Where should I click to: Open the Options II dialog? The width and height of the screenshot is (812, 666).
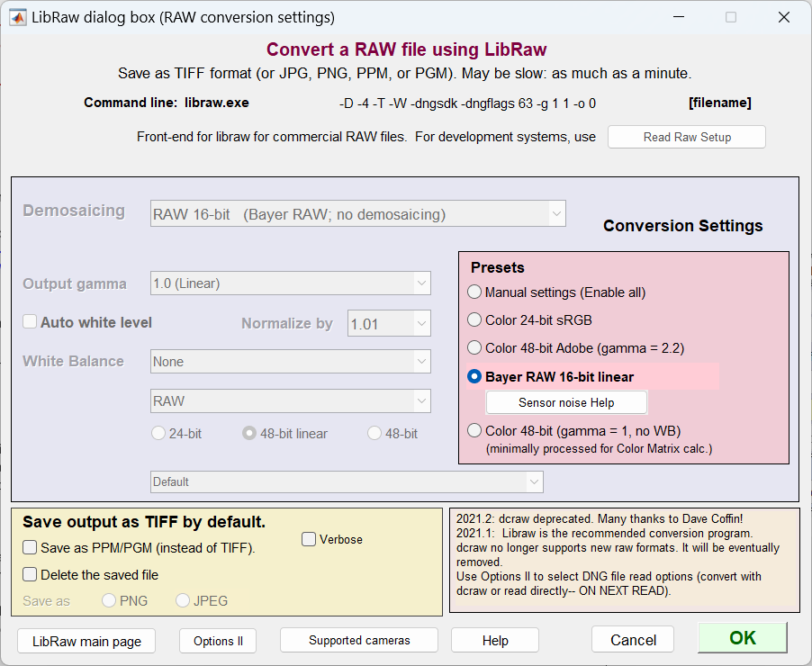(218, 641)
